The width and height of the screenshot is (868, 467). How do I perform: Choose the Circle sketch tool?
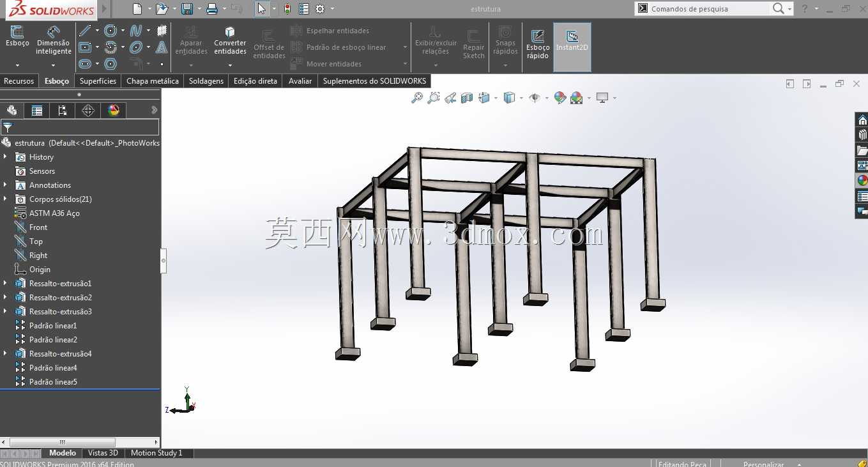(110, 31)
